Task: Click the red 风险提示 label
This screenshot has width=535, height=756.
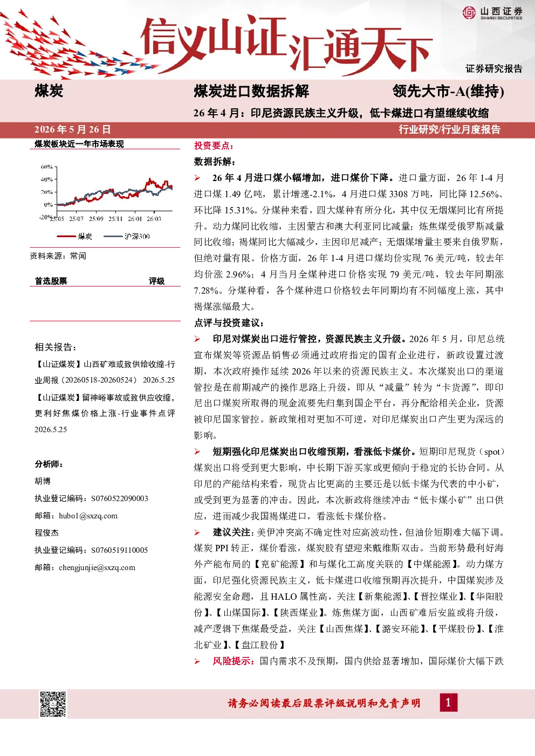Action: pyautogui.click(x=234, y=661)
